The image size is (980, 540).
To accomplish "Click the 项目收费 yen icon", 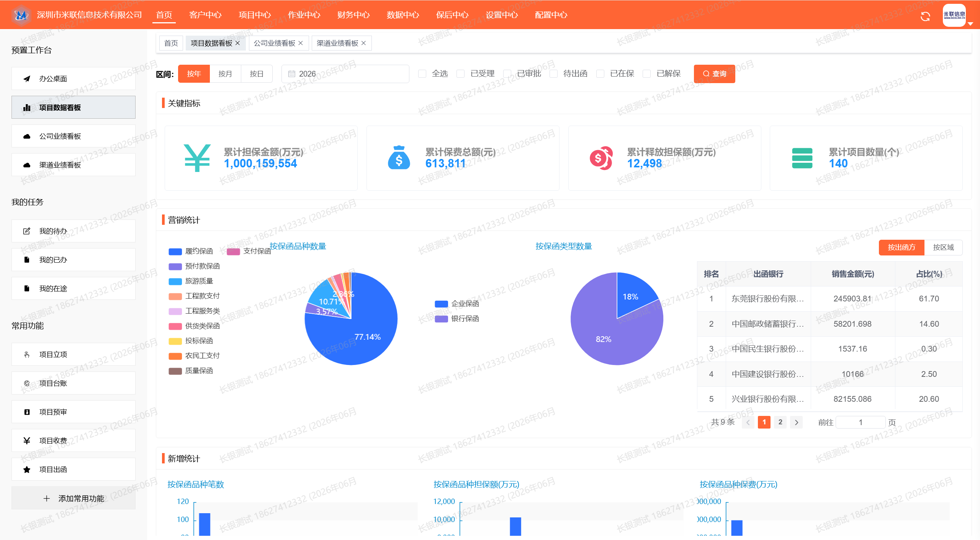I will point(27,441).
